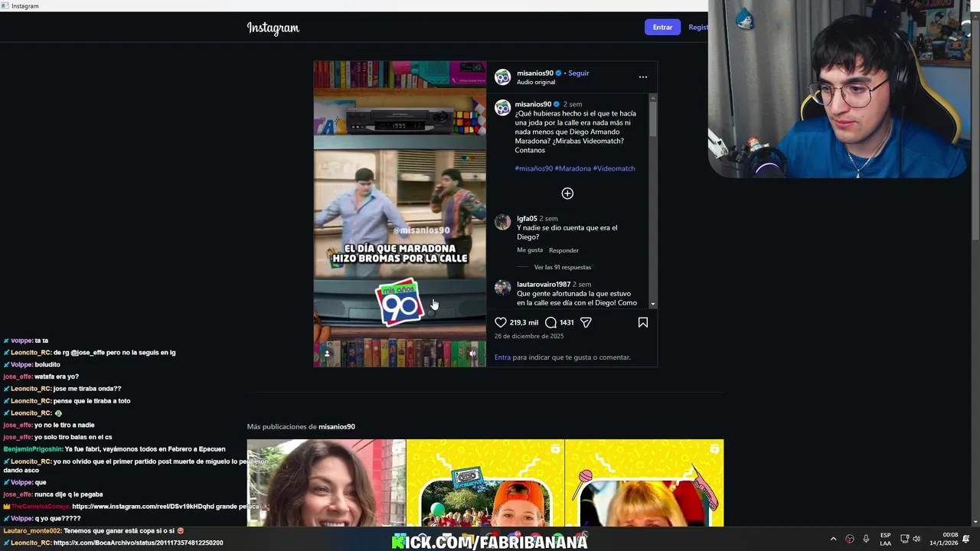The image size is (980, 551).
Task: Open misanios90 profile picture in the post header
Action: [x=502, y=77]
